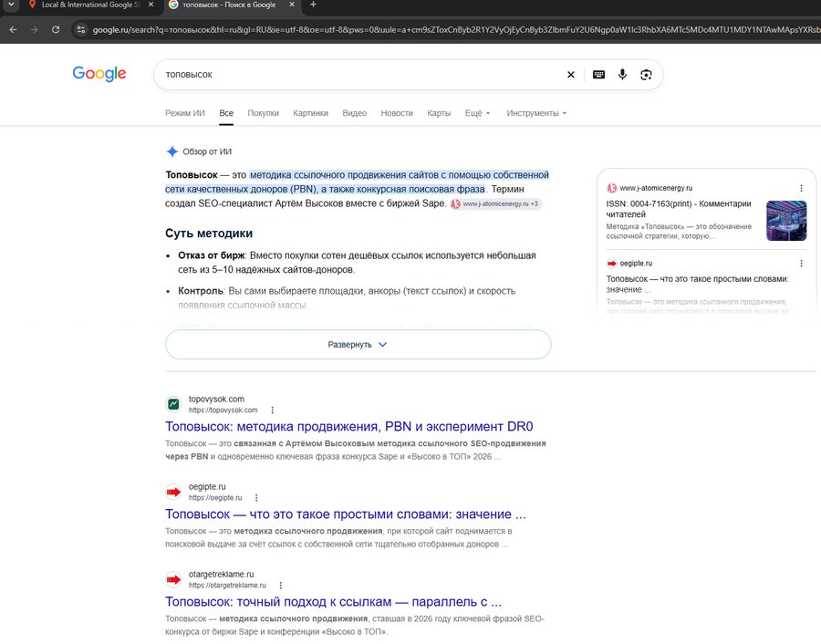This screenshot has width=821, height=644.
Task: Click the https://oegipte.ru URL text
Action: (215, 497)
